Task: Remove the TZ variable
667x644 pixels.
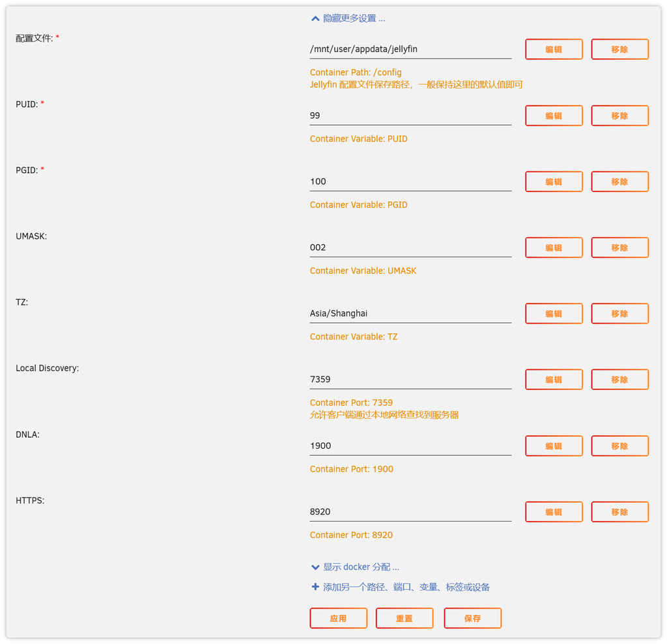Action: tap(619, 314)
